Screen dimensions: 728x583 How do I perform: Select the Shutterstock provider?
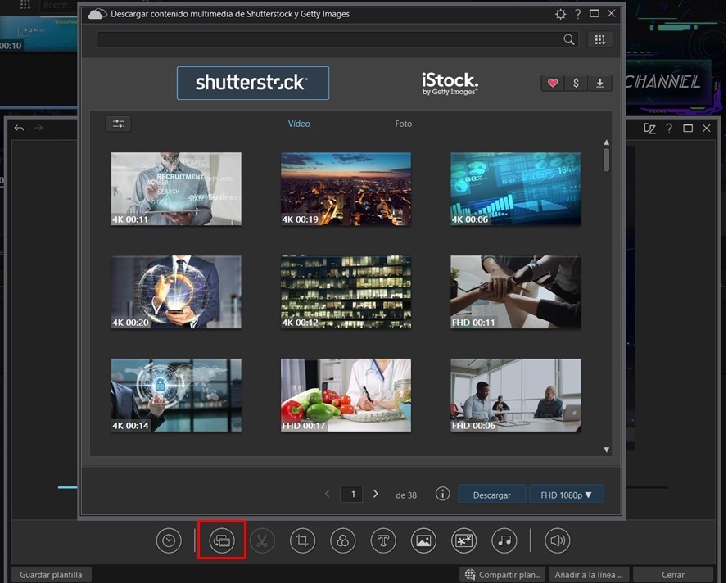pyautogui.click(x=253, y=83)
